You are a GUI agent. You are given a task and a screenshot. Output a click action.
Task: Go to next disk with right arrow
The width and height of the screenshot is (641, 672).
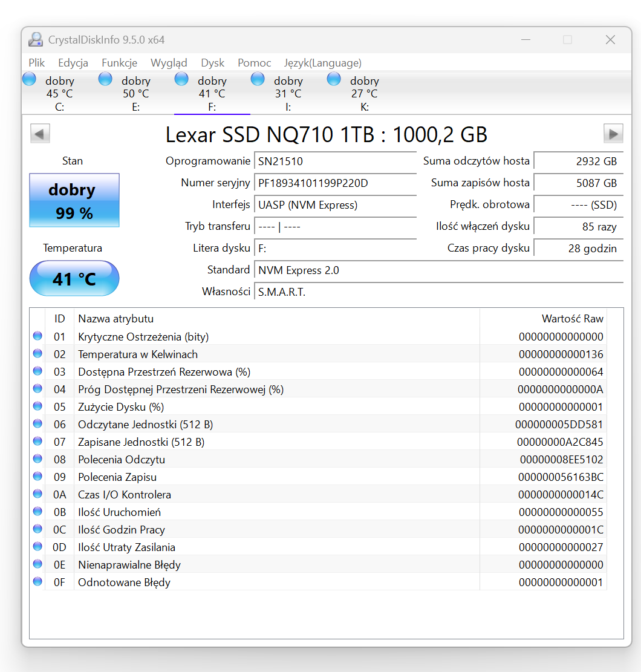[613, 134]
